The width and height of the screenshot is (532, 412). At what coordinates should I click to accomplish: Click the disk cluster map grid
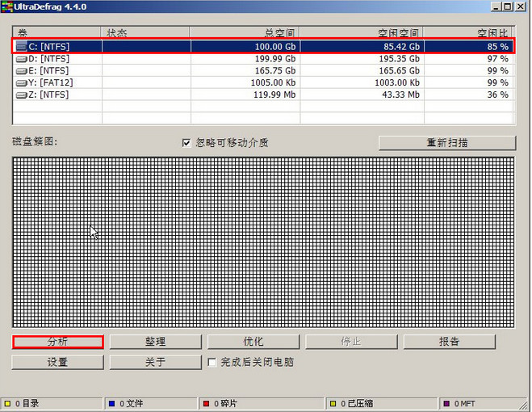(x=264, y=242)
